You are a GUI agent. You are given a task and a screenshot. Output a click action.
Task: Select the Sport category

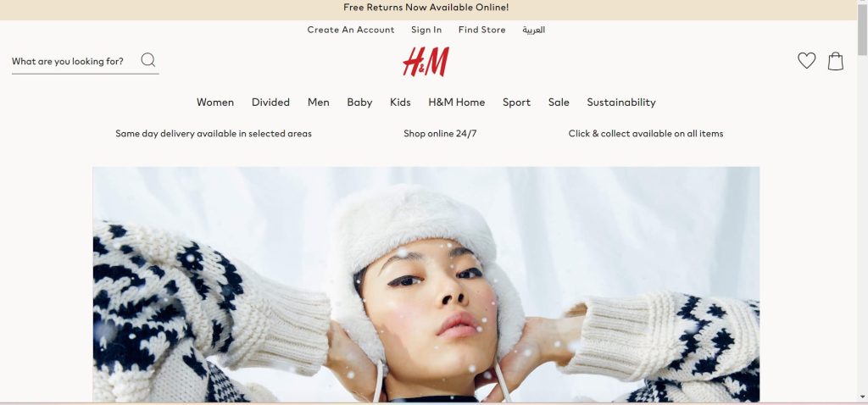click(516, 103)
